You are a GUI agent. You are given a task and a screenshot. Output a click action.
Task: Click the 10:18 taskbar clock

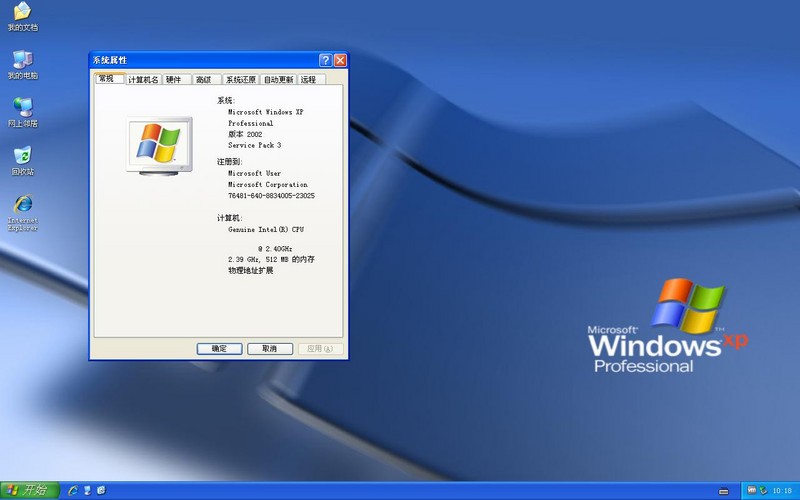(782, 491)
